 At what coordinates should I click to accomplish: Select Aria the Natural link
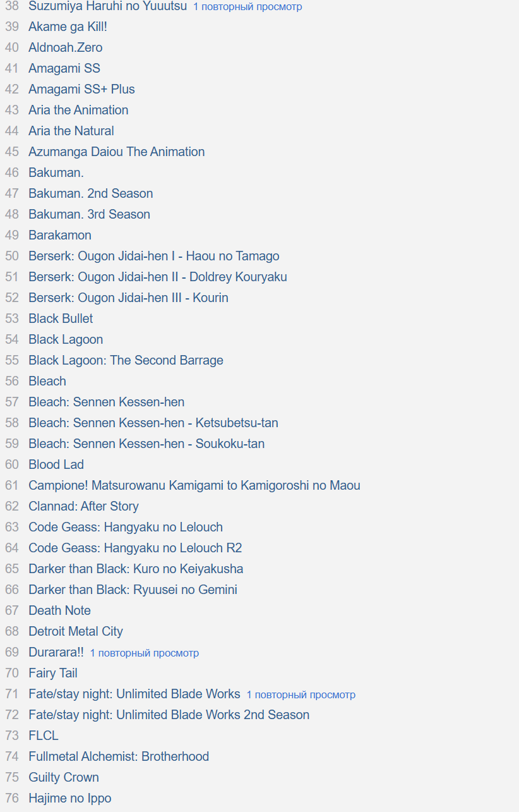[71, 131]
